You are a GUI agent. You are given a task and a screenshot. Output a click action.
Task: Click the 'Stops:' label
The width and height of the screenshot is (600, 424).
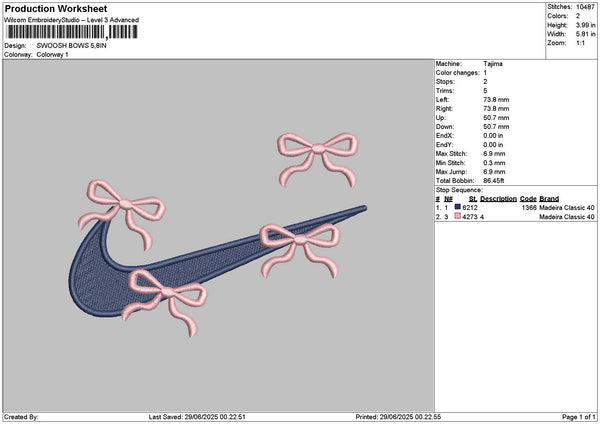coord(445,82)
